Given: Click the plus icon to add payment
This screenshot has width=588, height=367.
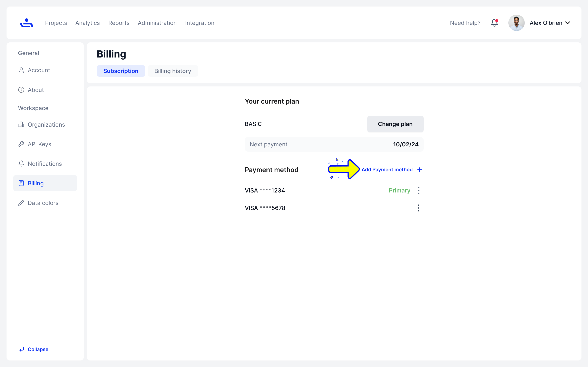Looking at the screenshot, I should (x=419, y=170).
